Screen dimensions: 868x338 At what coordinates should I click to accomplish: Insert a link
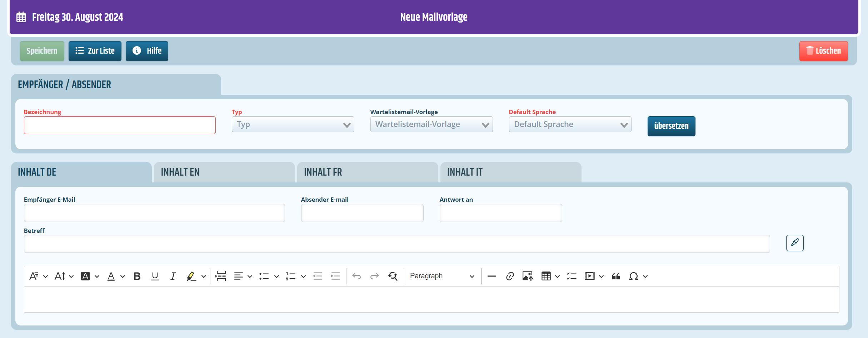click(510, 276)
